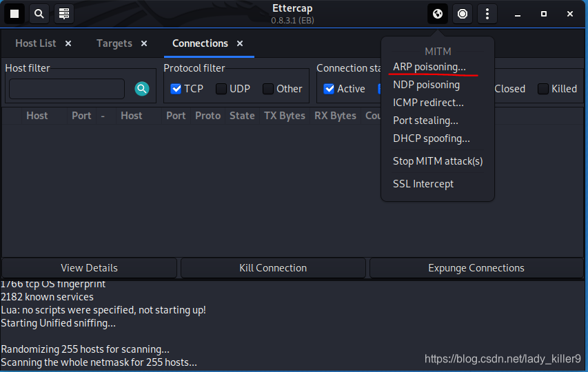Sort by the RX Bytes column header

[x=335, y=116]
